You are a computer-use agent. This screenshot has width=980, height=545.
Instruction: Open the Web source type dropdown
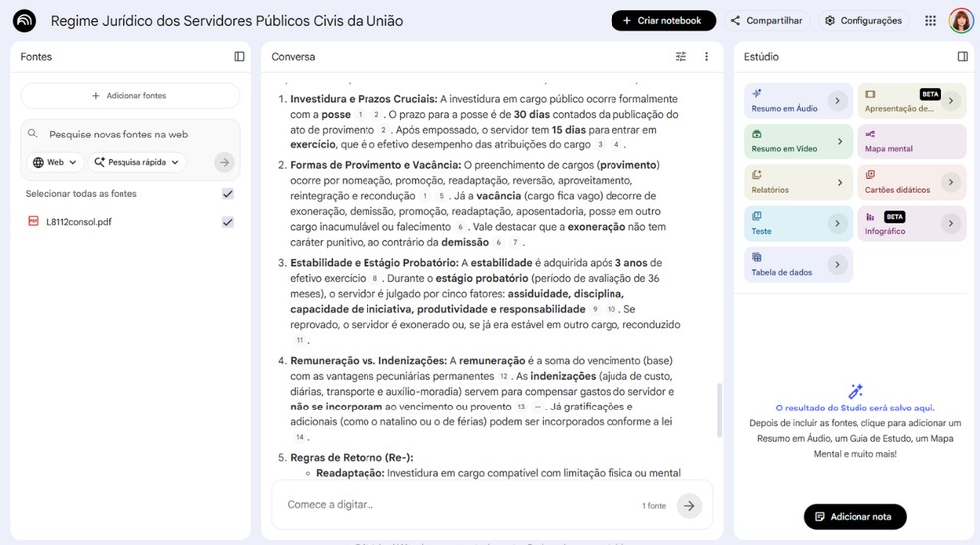tap(55, 162)
